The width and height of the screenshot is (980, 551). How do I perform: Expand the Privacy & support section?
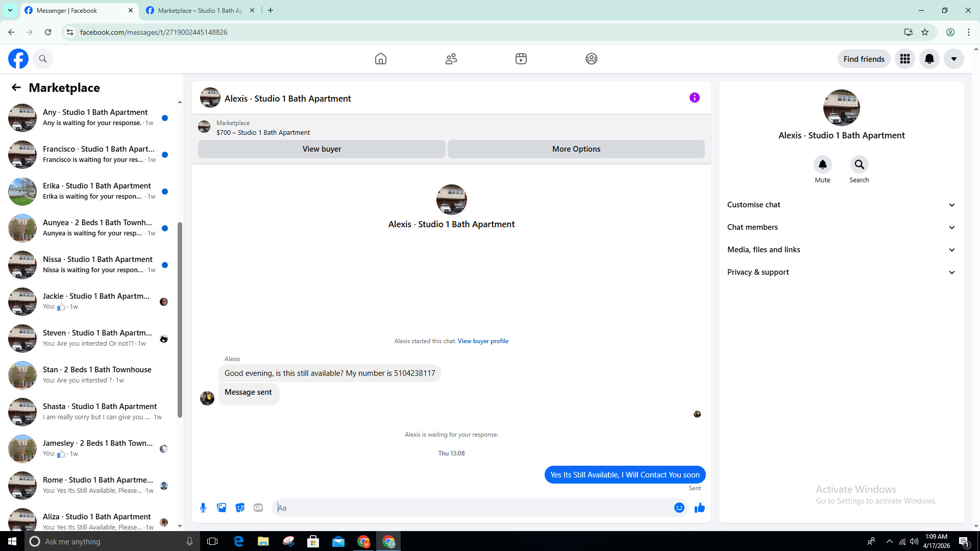tap(841, 272)
